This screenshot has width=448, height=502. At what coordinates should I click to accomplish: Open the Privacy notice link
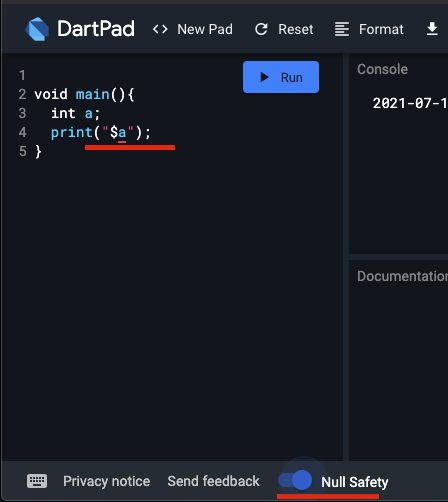pos(107,481)
